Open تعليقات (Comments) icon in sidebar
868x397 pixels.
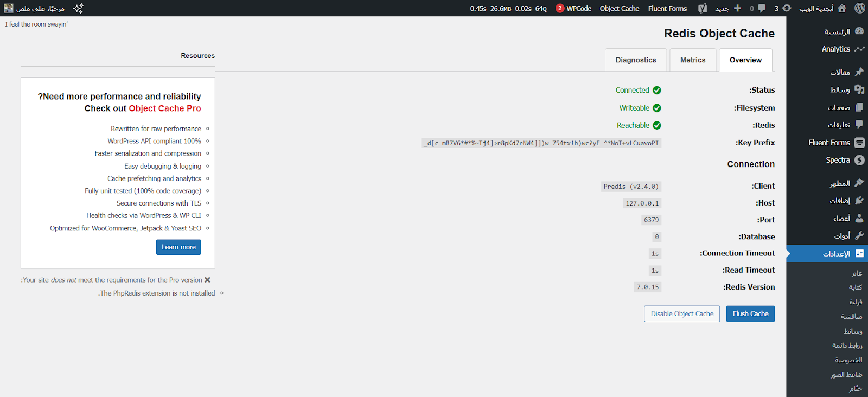click(x=859, y=125)
